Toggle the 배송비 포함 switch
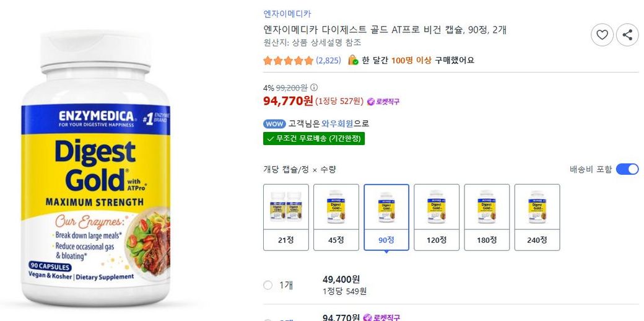644x321 pixels. (x=627, y=169)
